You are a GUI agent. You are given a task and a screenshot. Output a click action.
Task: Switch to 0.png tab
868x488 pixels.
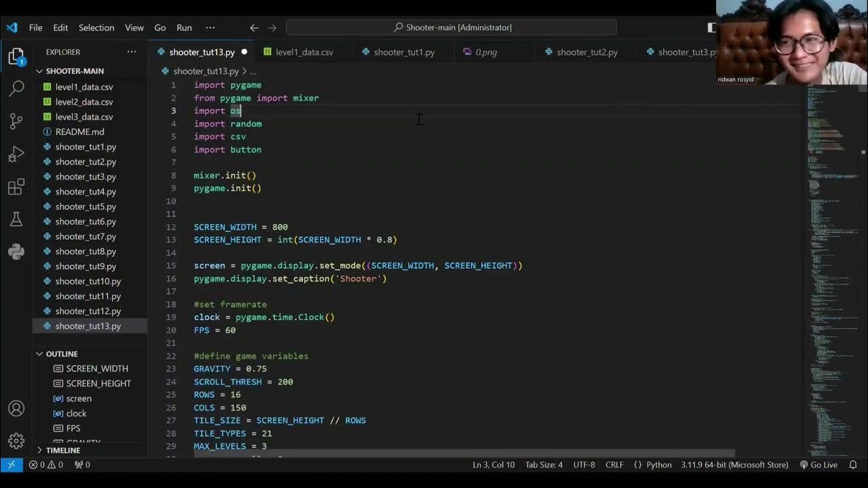click(x=486, y=52)
